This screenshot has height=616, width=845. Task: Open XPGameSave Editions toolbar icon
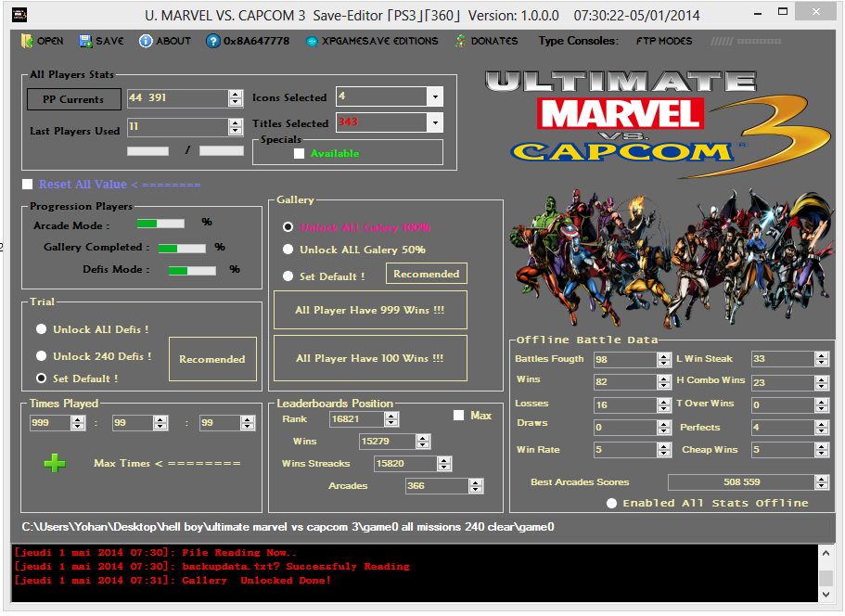[x=313, y=41]
